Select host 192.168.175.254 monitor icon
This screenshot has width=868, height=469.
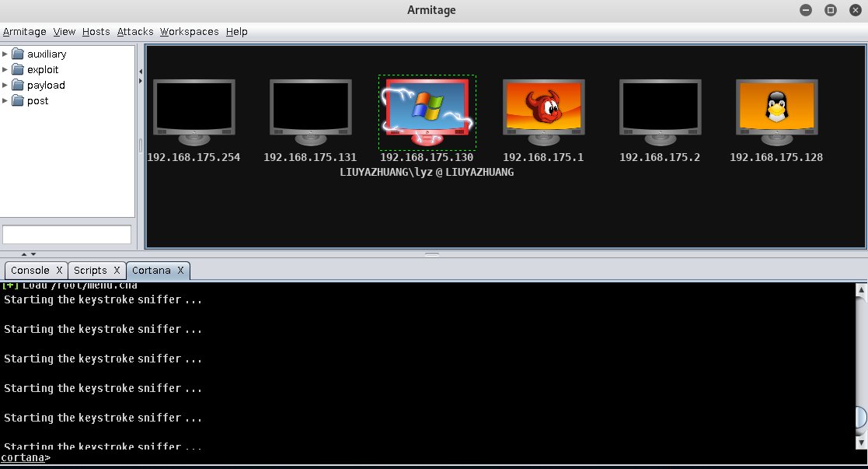pos(194,113)
